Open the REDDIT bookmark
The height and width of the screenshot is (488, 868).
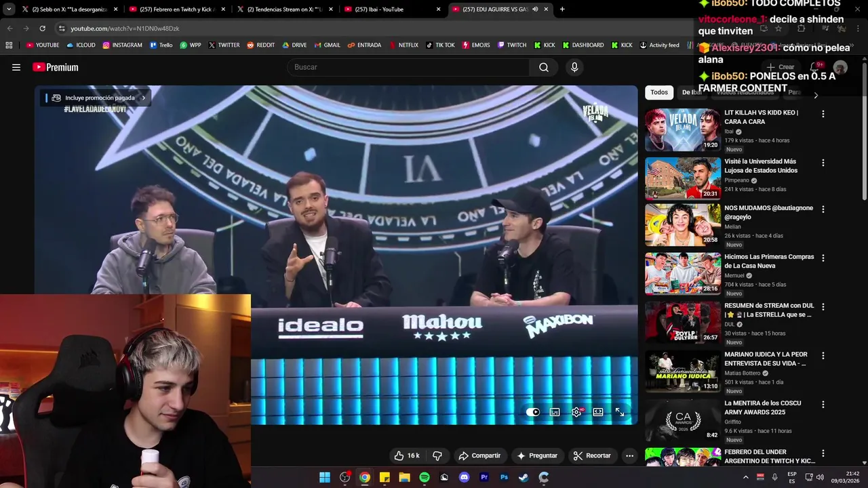pyautogui.click(x=261, y=45)
